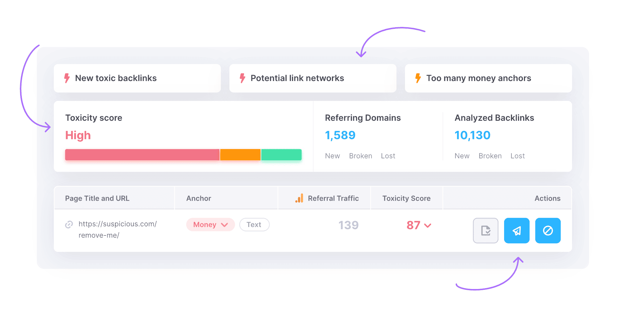Send the backlink via the paper plane icon
The height and width of the screenshot is (323, 644).
[517, 230]
